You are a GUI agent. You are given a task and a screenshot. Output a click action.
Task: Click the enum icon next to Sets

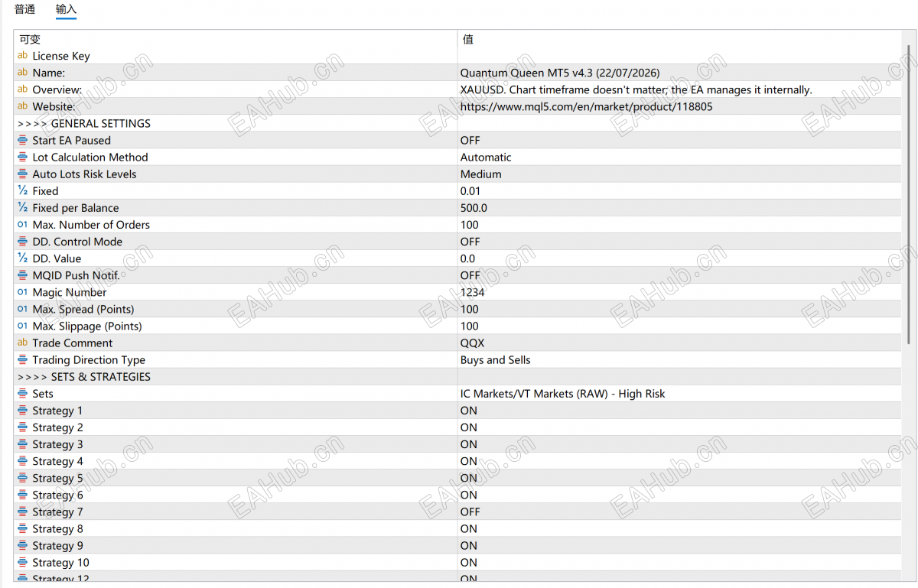22,393
